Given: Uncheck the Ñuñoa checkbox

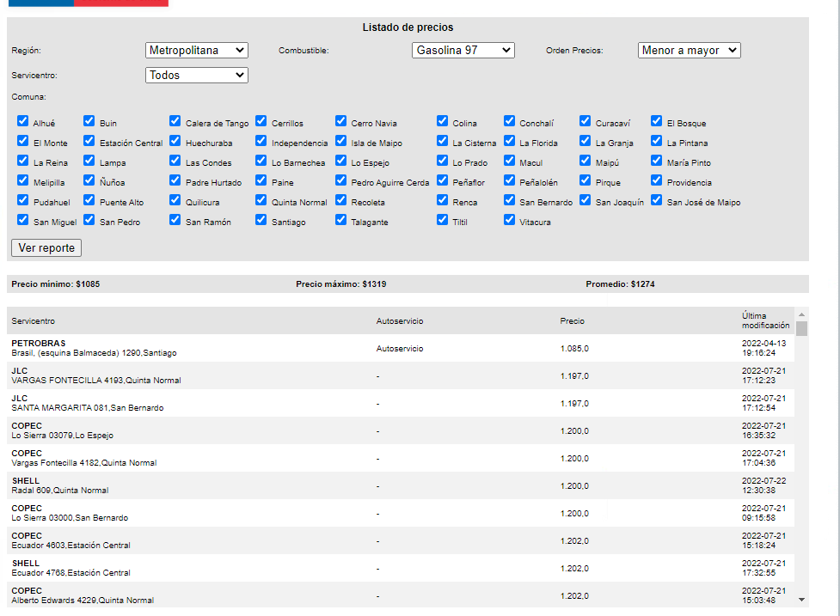Looking at the screenshot, I should tap(89, 180).
